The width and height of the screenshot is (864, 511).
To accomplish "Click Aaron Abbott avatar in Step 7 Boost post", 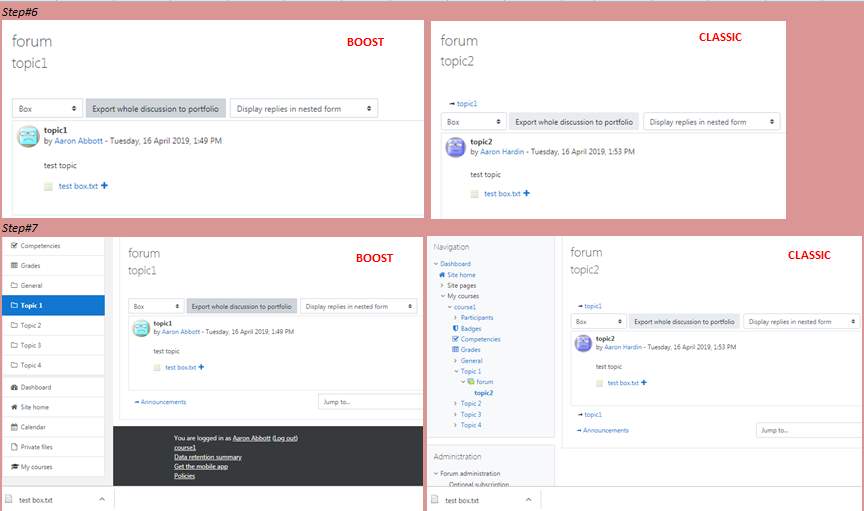I will click(x=141, y=329).
